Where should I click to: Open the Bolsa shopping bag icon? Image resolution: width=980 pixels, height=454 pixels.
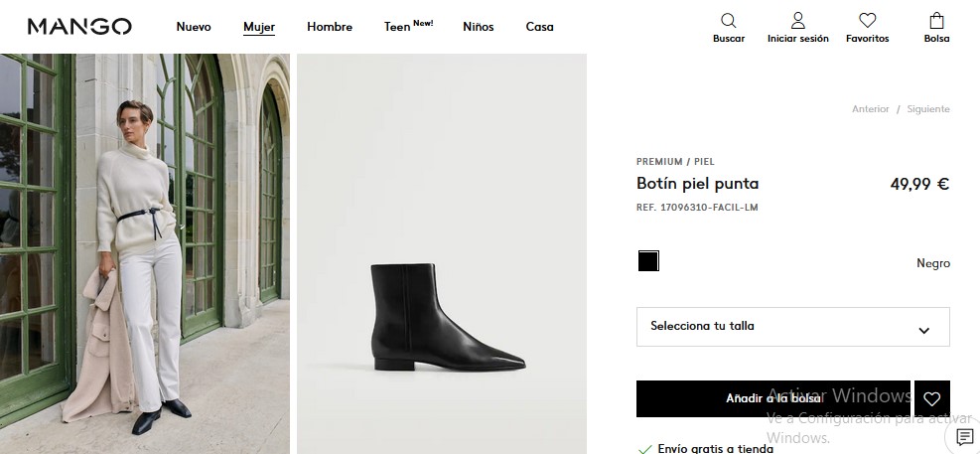point(936,21)
